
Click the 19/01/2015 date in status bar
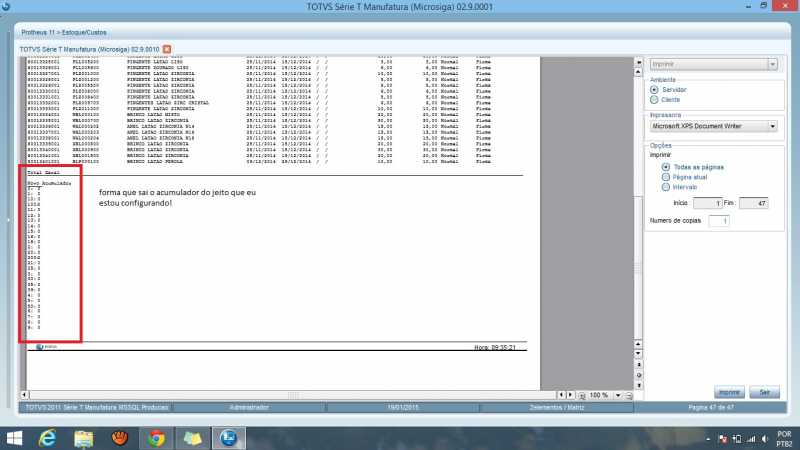[403, 408]
